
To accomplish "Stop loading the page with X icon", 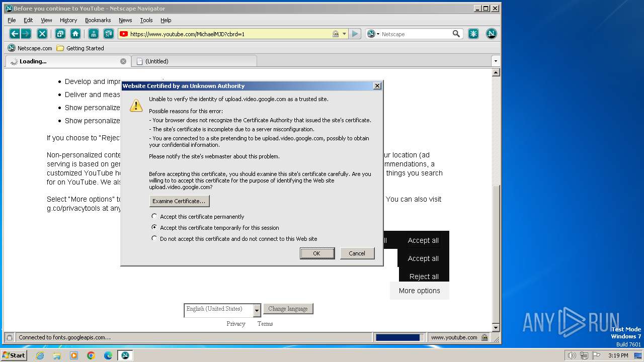I will 42,34.
